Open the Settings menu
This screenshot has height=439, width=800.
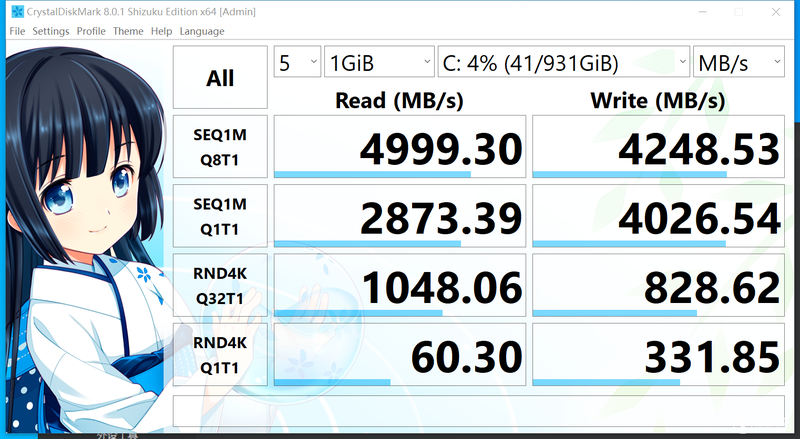(51, 31)
